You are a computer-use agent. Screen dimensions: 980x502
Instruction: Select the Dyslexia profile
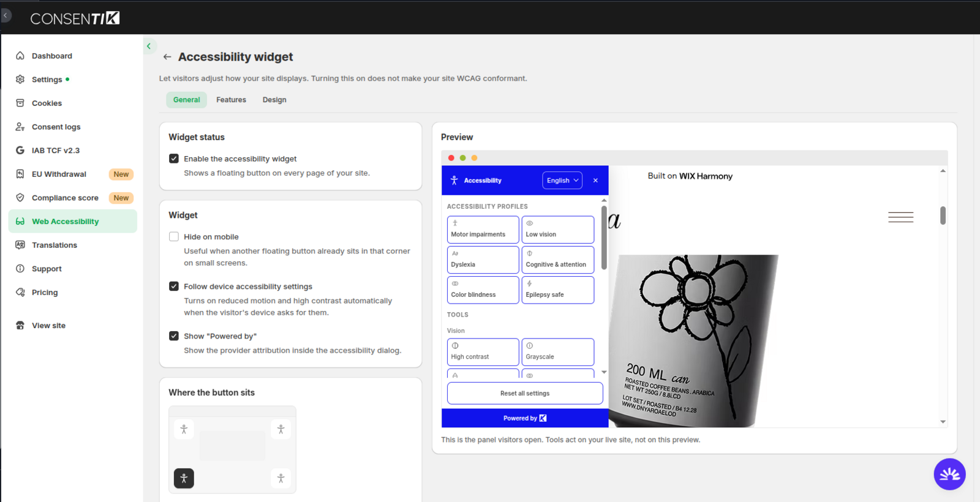[x=483, y=260]
